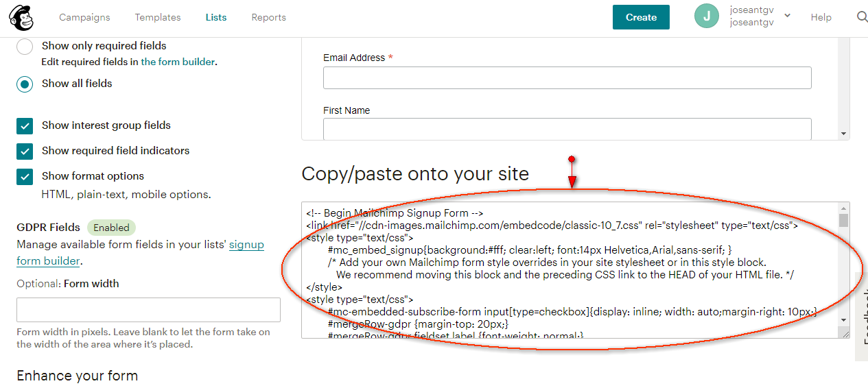Uncheck Show required field indicators

(x=25, y=151)
